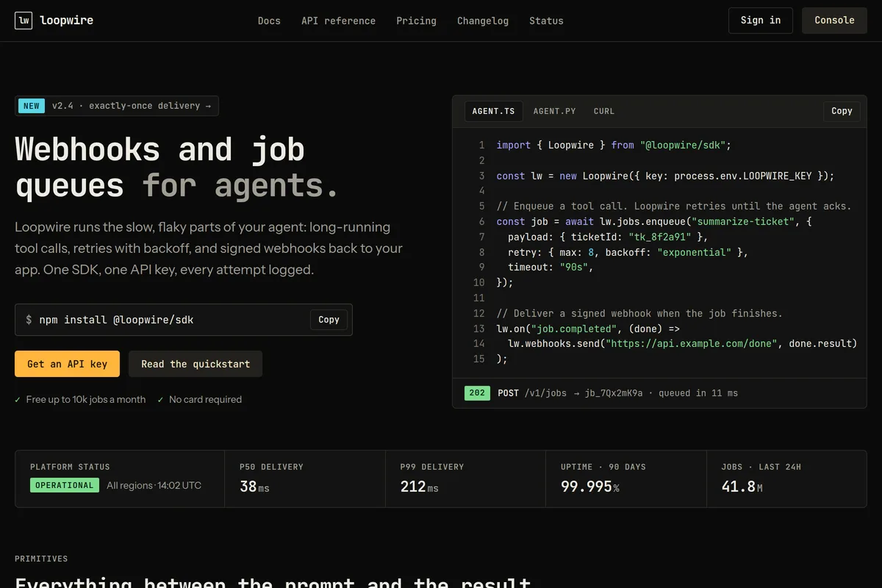Switch to the CURL tab
882x588 pixels.
(x=604, y=111)
